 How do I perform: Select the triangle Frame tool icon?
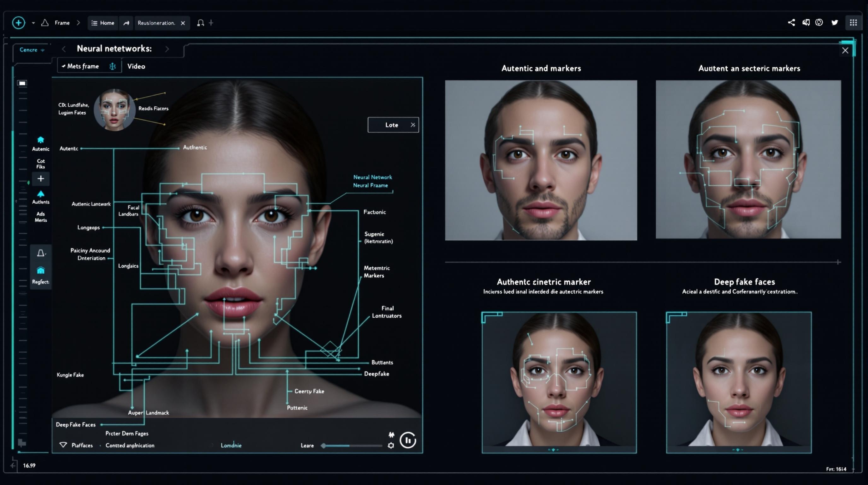(45, 23)
